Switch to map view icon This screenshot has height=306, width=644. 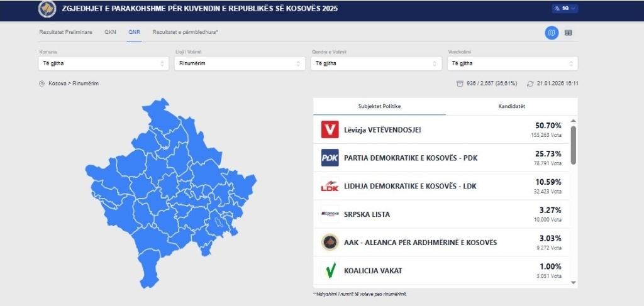coord(552,33)
